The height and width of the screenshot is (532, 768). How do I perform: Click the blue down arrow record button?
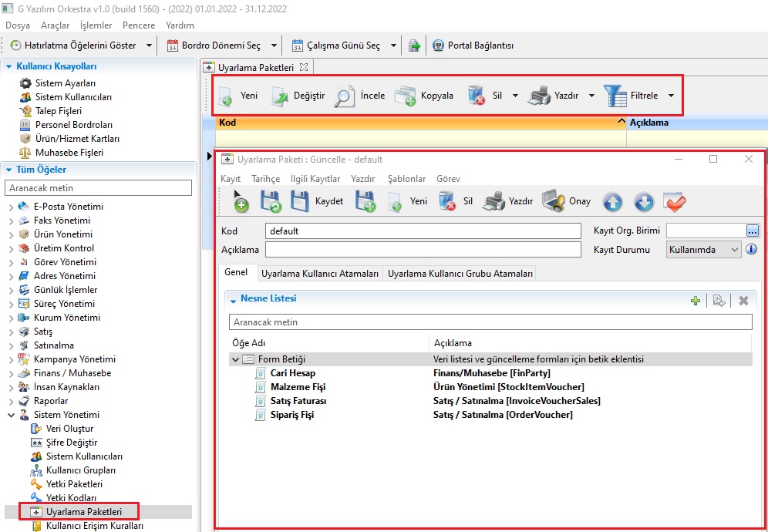pos(644,202)
